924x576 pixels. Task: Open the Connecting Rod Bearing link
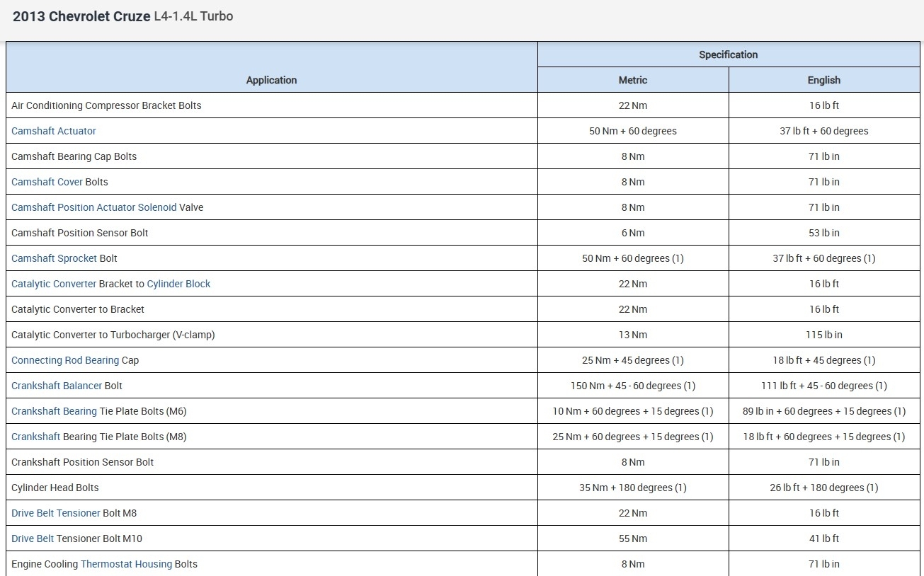(65, 360)
